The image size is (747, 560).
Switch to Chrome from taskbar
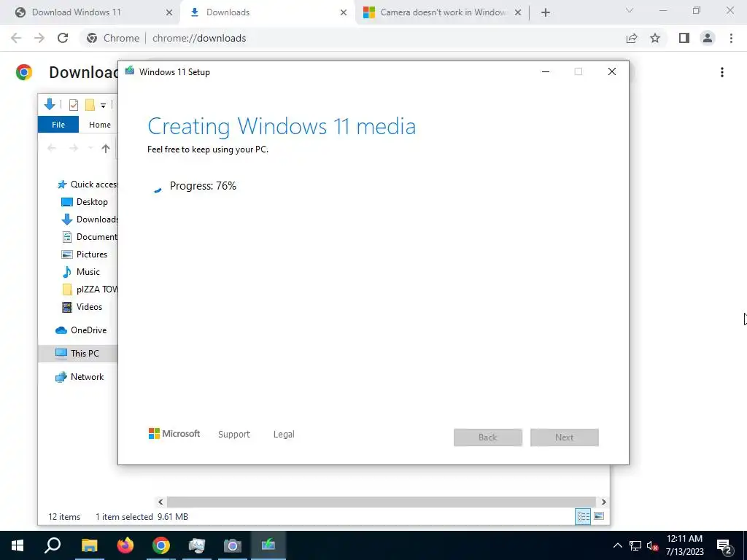[161, 545]
